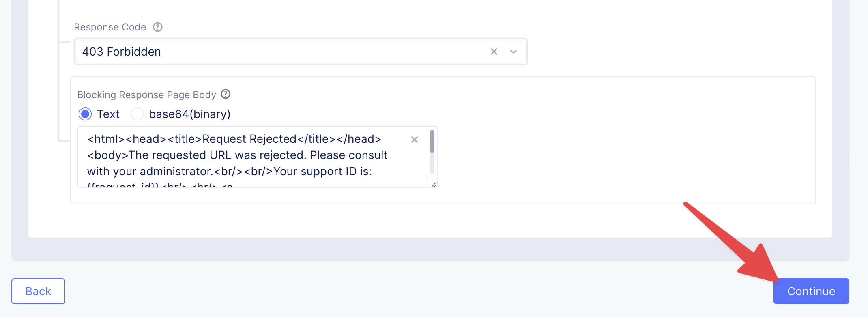
Task: Choose the base64(binary) radio option
Action: click(138, 114)
